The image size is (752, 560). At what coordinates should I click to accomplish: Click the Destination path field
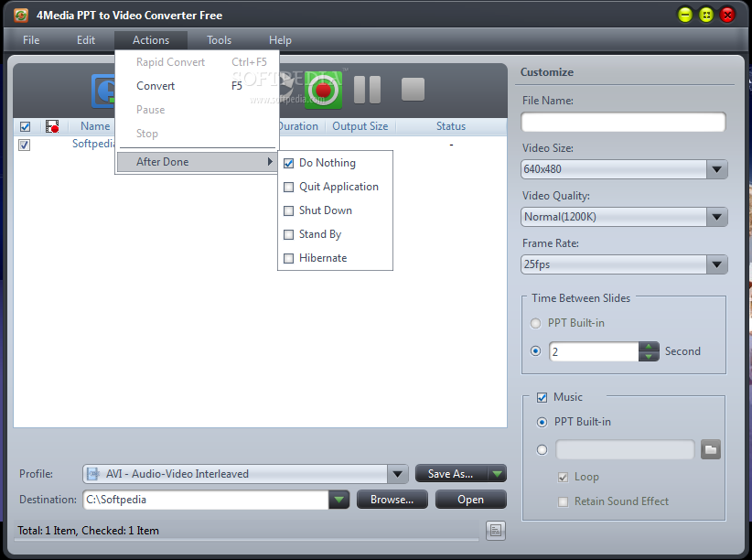pyautogui.click(x=206, y=500)
